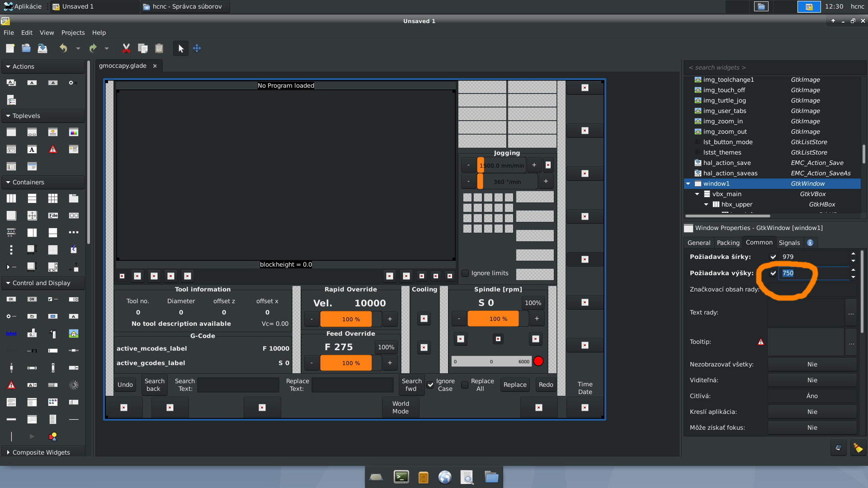The width and height of the screenshot is (868, 488).
Task: Click the Undo arrow in toolbar
Action: 63,48
